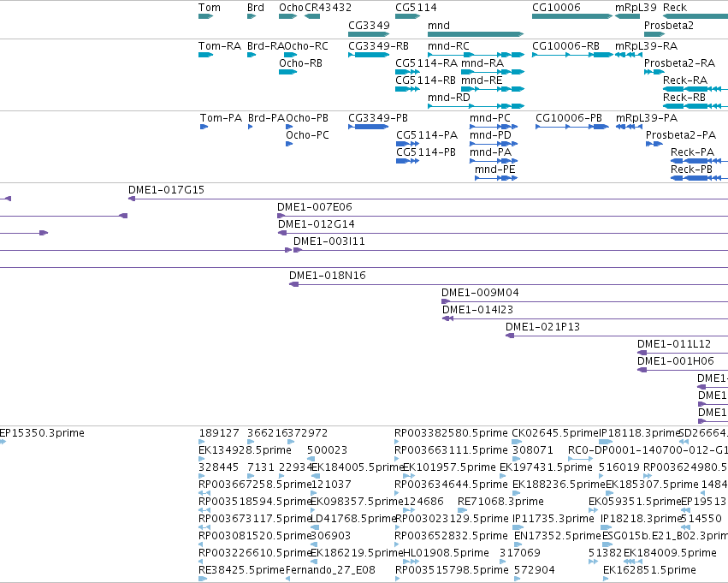Select BAC clone DME1-003I11
Image resolution: width=728 pixels, height=583 pixels.
coord(511,250)
